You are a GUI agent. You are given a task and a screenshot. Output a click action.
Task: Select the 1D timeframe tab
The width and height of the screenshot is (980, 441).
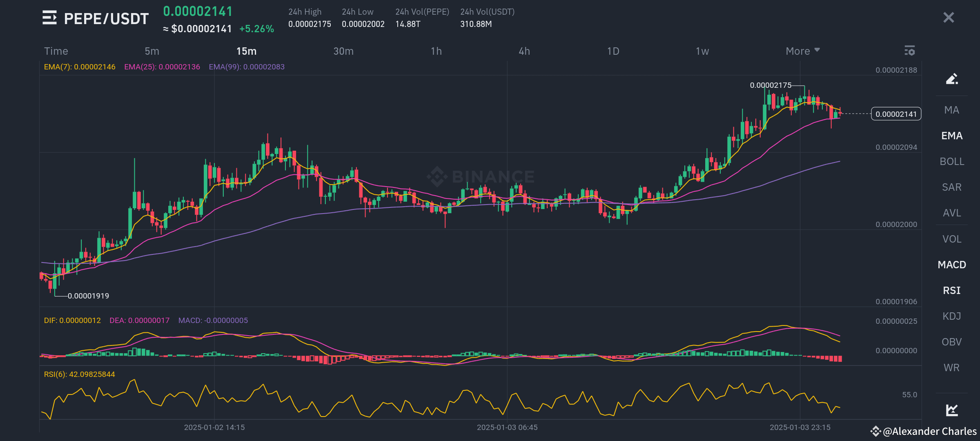pyautogui.click(x=613, y=51)
